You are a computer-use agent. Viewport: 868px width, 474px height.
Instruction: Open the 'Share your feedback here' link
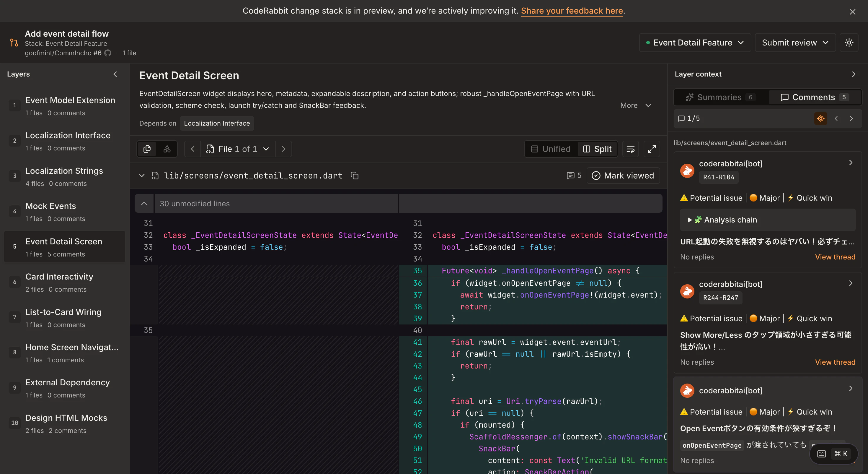click(x=572, y=11)
